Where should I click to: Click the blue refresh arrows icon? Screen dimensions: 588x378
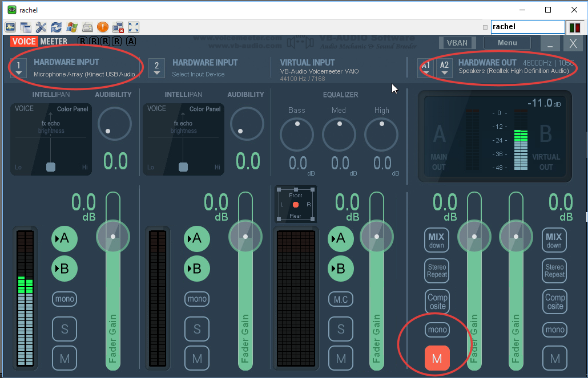(57, 27)
